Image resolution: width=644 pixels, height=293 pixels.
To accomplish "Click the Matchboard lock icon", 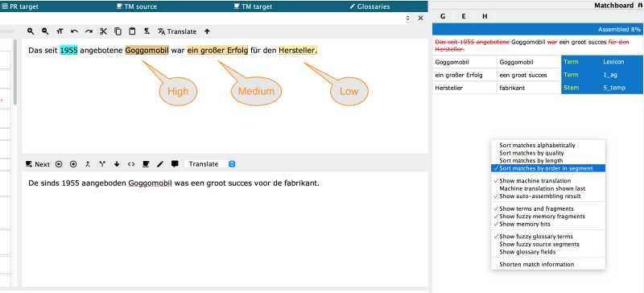I will point(641,6).
